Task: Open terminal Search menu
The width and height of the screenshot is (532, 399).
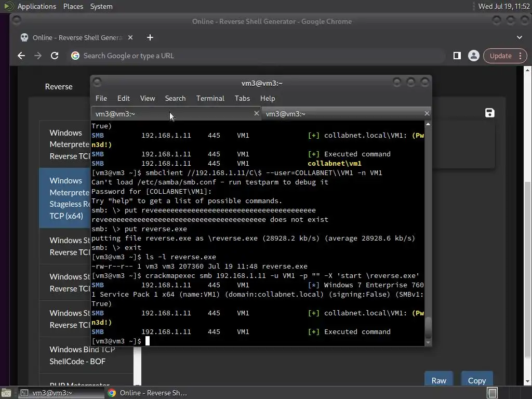Action: [175, 98]
